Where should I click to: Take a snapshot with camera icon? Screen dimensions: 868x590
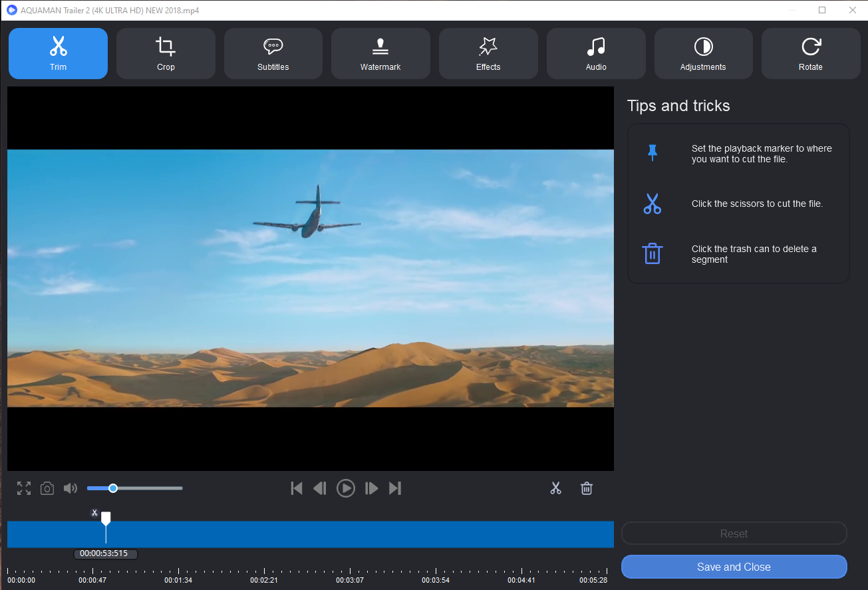[x=47, y=488]
